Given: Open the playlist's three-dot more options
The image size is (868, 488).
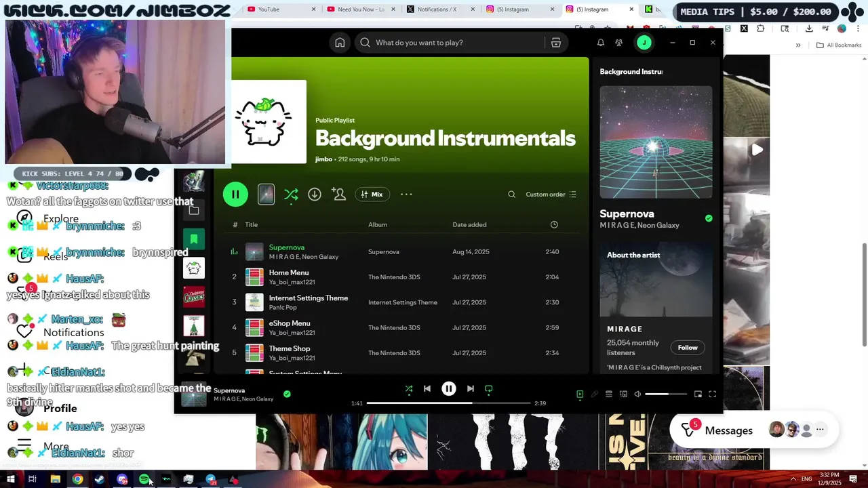Looking at the screenshot, I should (x=406, y=195).
